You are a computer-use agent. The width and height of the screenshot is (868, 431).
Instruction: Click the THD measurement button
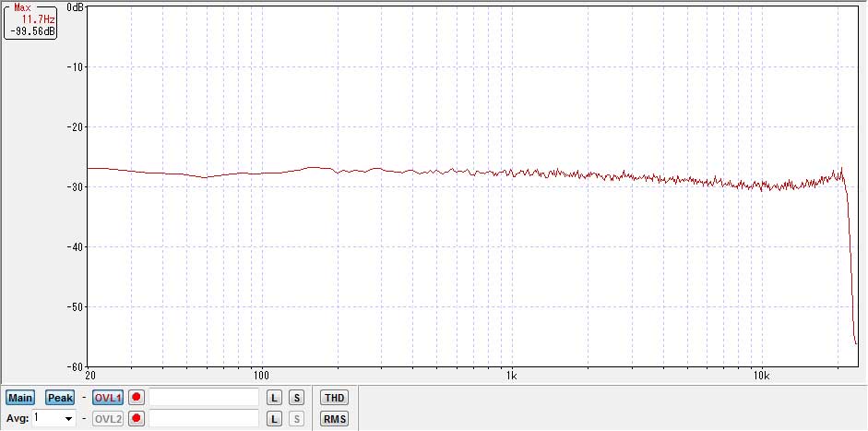coord(334,398)
